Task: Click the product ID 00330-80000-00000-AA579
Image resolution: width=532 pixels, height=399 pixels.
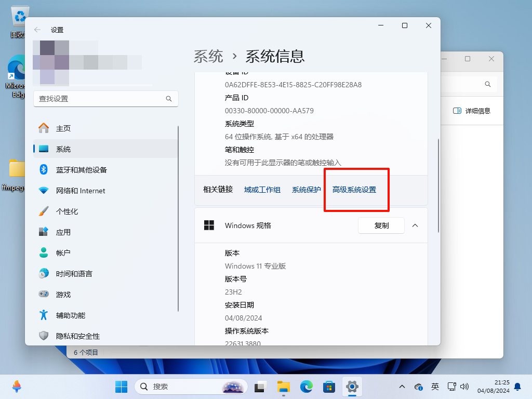Action: coord(269,111)
